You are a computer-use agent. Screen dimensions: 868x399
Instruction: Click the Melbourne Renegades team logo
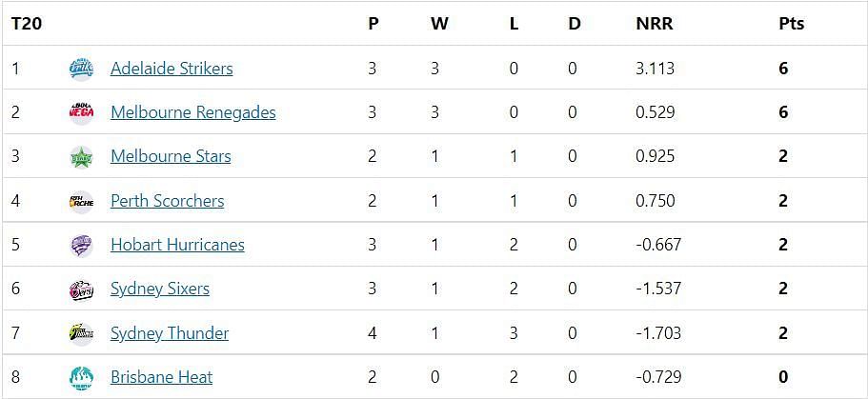coord(81,113)
